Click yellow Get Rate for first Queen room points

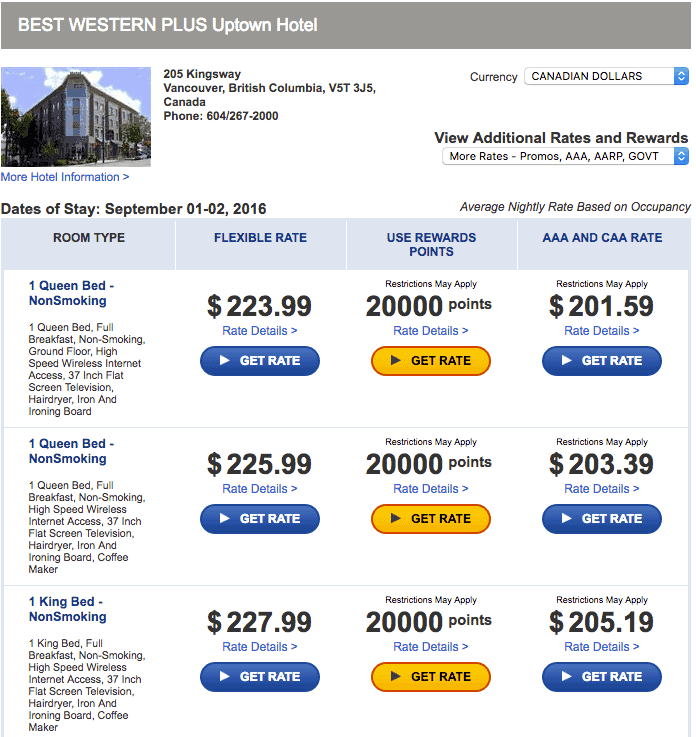click(x=431, y=361)
